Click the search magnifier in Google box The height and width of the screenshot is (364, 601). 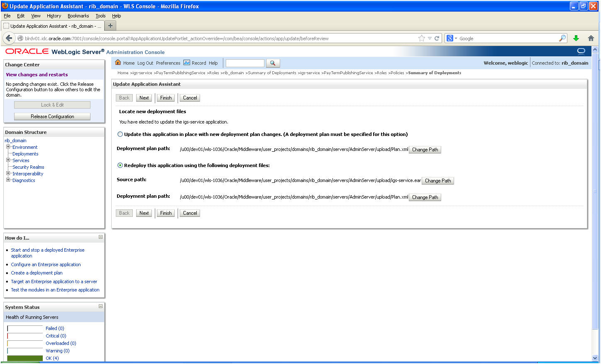562,38
